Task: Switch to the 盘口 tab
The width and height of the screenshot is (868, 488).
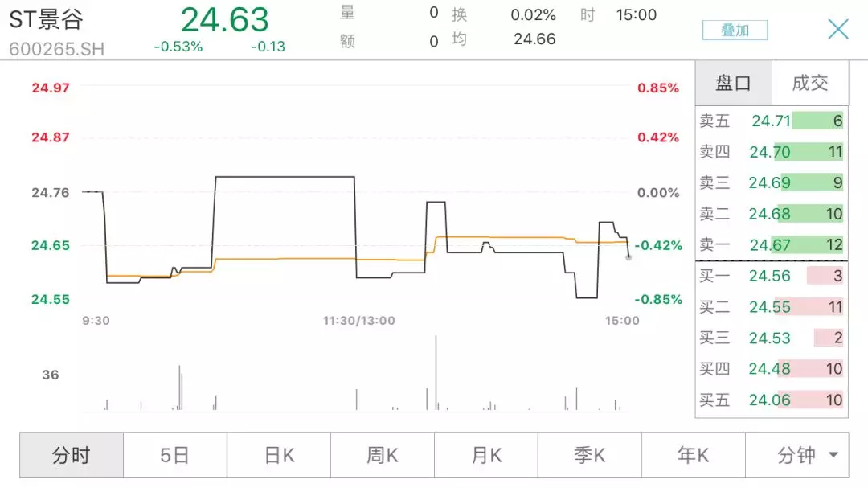Action: point(734,83)
